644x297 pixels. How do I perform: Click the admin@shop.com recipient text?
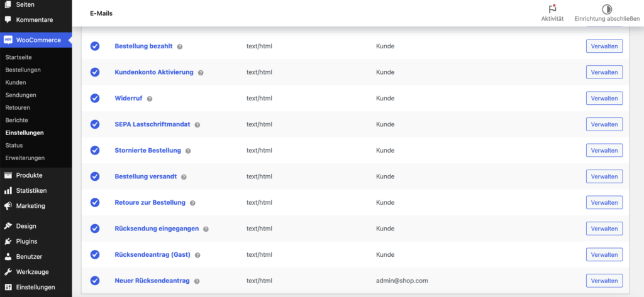tap(402, 281)
